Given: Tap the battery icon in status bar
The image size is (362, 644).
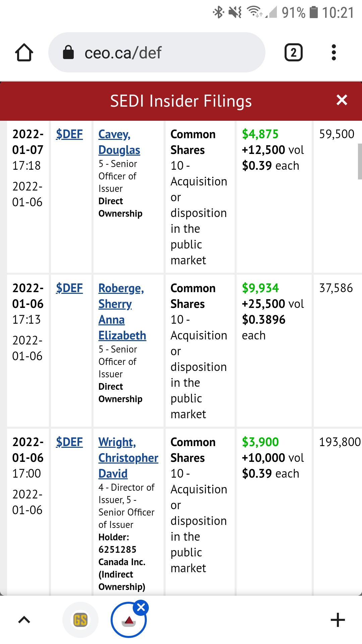Looking at the screenshot, I should point(313,12).
